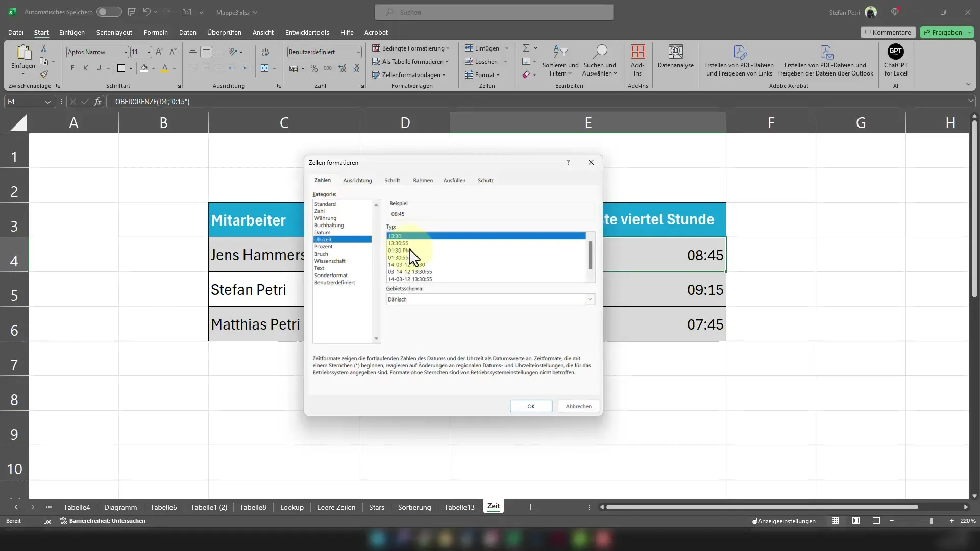Toggle the Automatisches Speichern switch
Screen dimensions: 980x551
[x=109, y=12]
